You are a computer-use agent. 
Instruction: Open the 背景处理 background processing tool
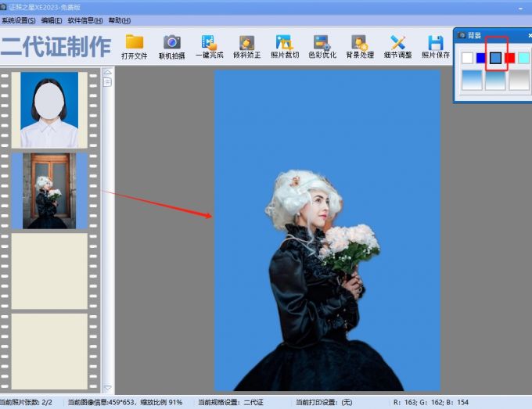tap(359, 43)
